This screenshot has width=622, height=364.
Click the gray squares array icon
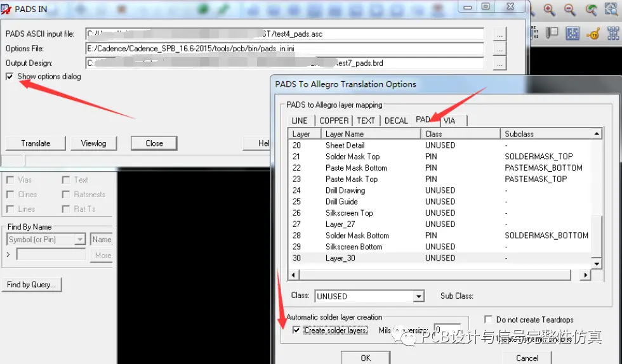613,34
